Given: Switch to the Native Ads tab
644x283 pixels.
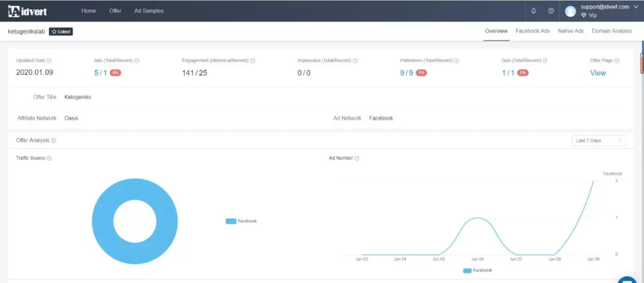Looking at the screenshot, I should click(x=571, y=31).
